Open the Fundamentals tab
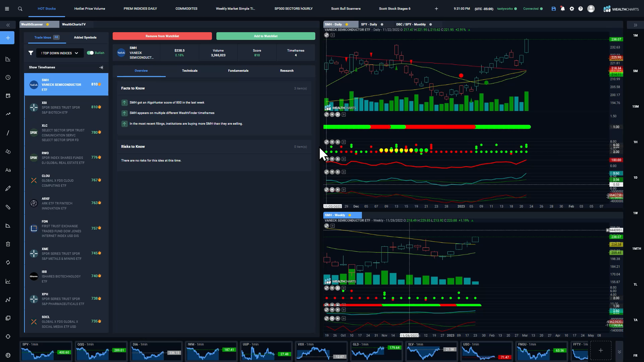Viewport: 644px width, 362px height. pos(238,71)
